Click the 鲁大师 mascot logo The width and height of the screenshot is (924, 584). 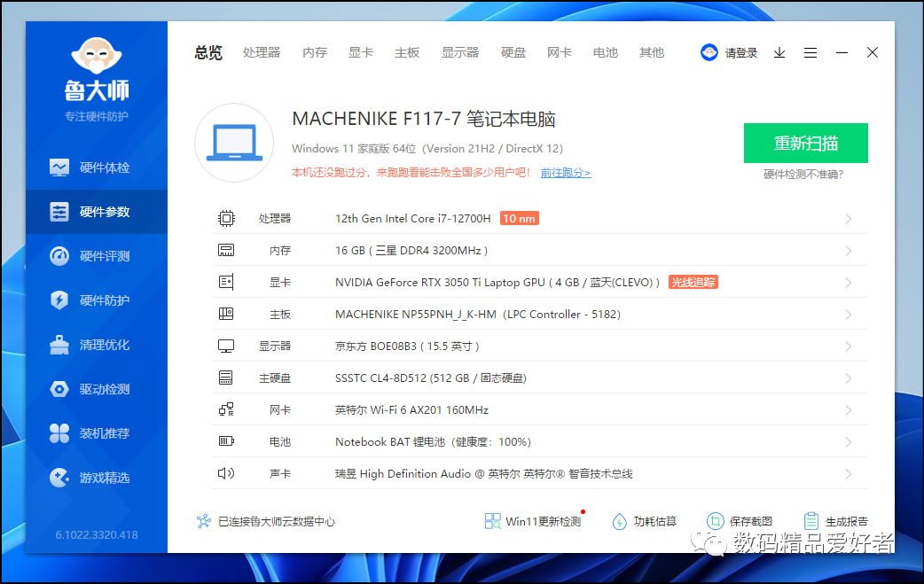coord(97,56)
